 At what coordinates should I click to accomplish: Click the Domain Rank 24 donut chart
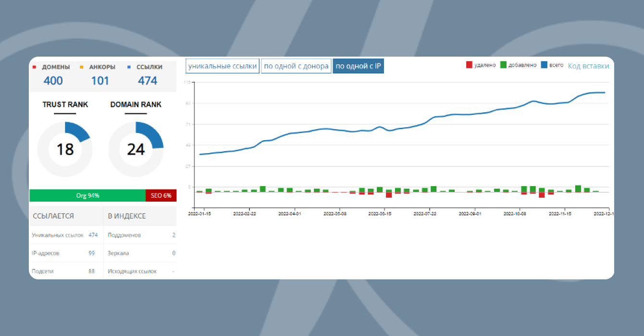tap(136, 149)
